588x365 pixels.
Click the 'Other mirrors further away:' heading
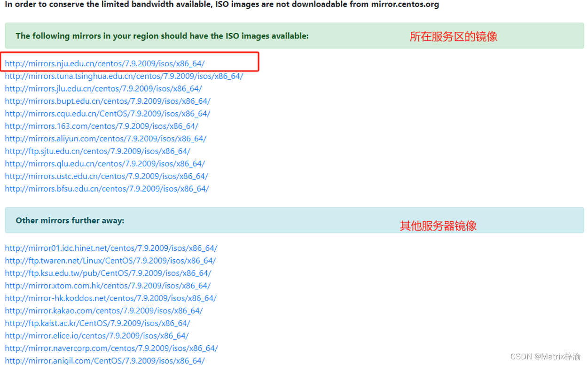point(70,220)
